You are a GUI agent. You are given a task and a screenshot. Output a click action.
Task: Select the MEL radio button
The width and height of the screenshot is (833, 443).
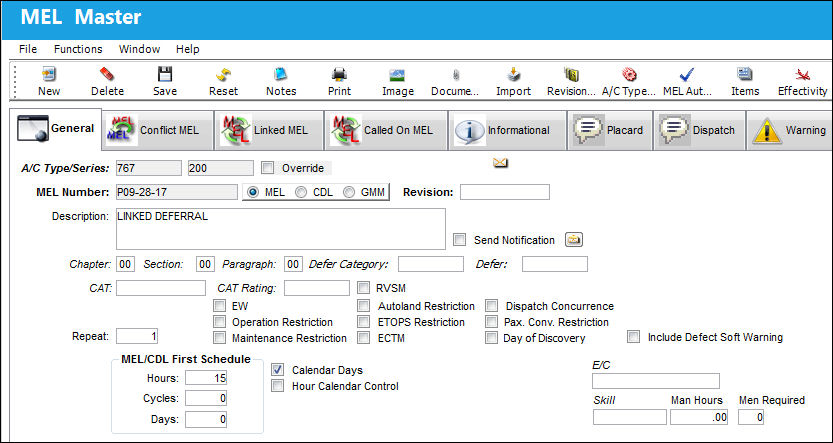(253, 192)
